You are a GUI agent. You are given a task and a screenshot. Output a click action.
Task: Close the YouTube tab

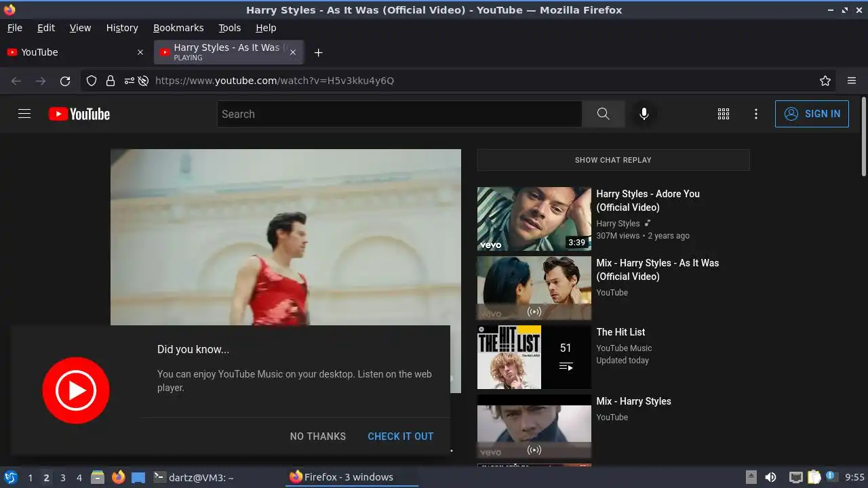pyautogui.click(x=140, y=52)
